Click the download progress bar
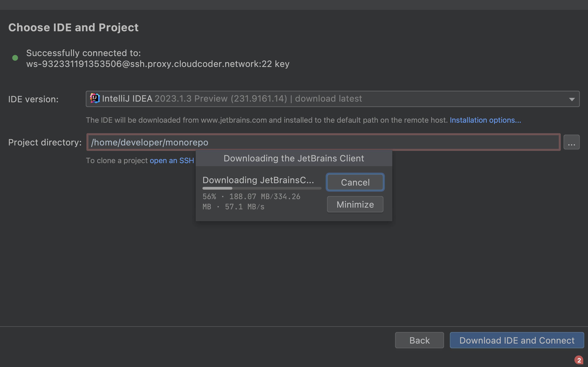The width and height of the screenshot is (588, 367). [x=262, y=188]
